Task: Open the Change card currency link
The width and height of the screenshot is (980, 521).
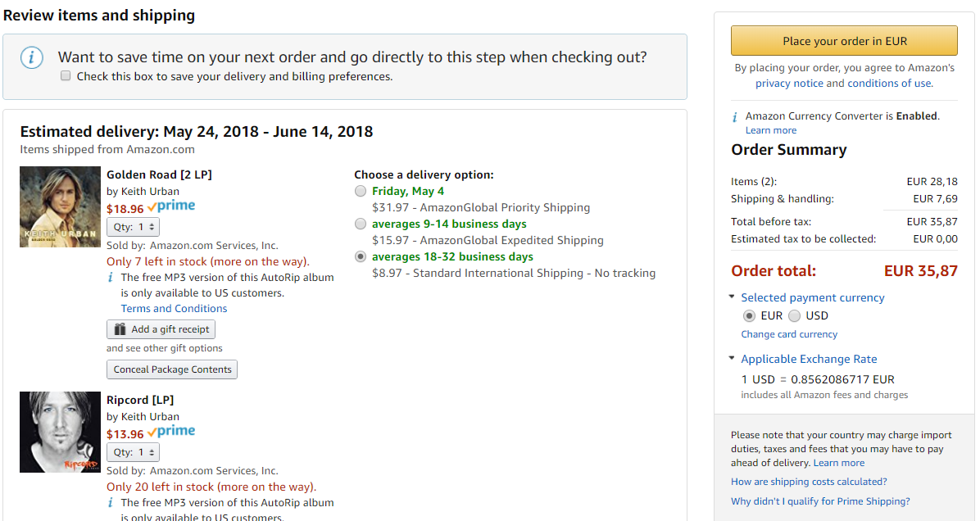Action: [x=789, y=334]
